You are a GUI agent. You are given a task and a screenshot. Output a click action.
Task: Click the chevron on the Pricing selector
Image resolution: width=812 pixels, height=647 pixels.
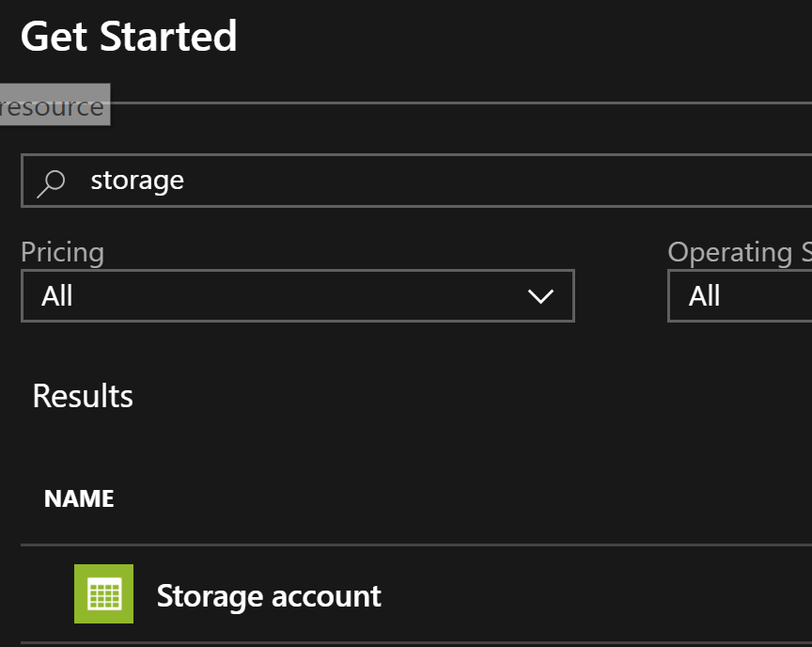coord(540,296)
